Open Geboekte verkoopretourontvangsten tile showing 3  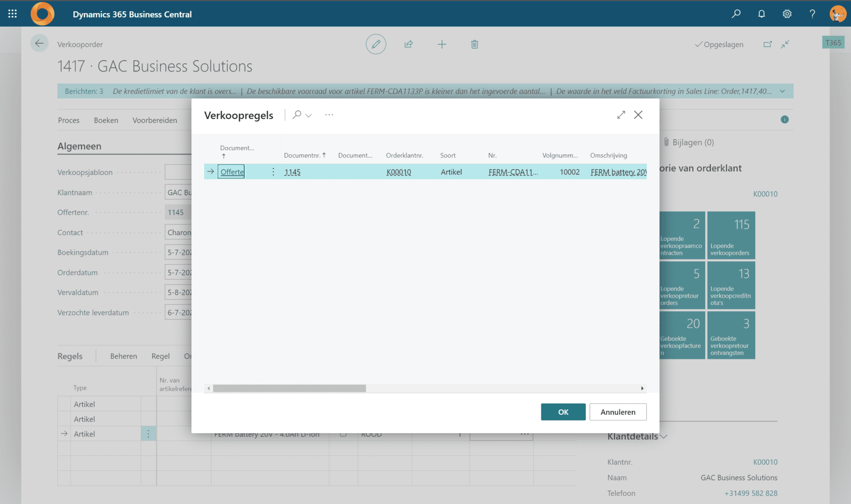[731, 335]
